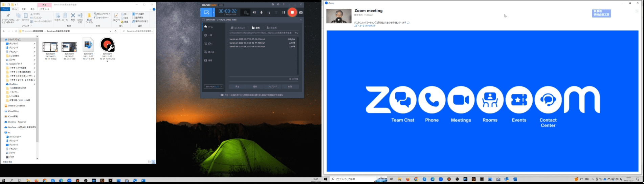The height and width of the screenshot is (184, 644).
Task: Select Google ドライブ in Explorer tree
Action: [x=16, y=64]
